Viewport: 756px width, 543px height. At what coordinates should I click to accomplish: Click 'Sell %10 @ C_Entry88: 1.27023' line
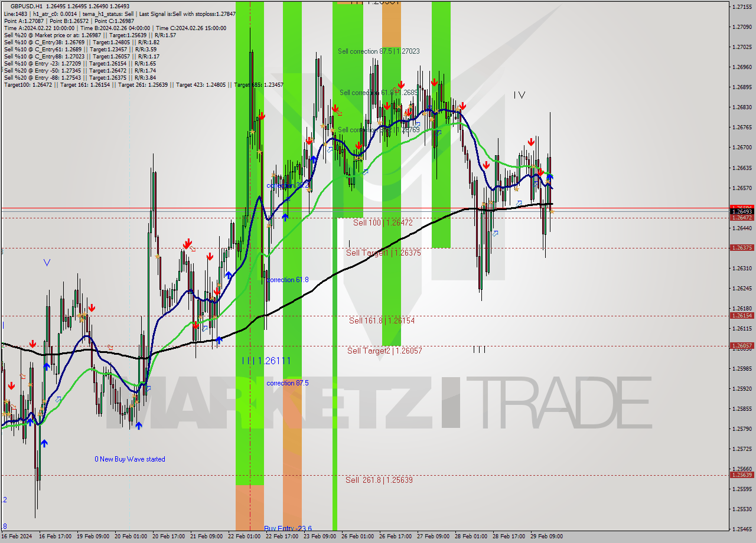[x=82, y=56]
